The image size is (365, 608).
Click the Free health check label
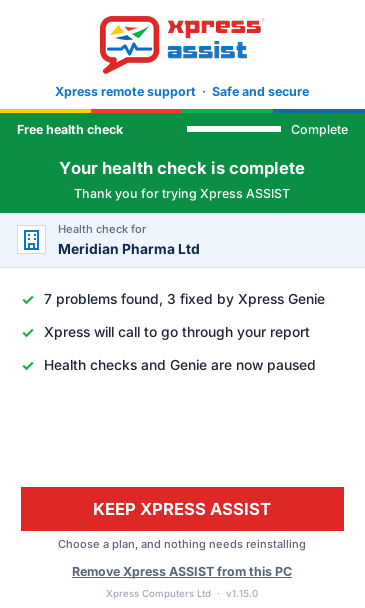(x=70, y=130)
